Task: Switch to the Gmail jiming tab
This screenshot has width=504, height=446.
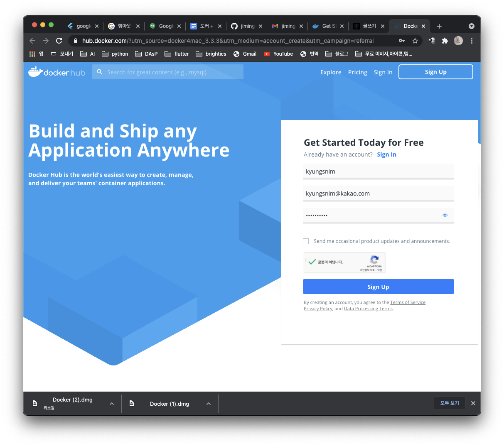Action: tap(288, 26)
